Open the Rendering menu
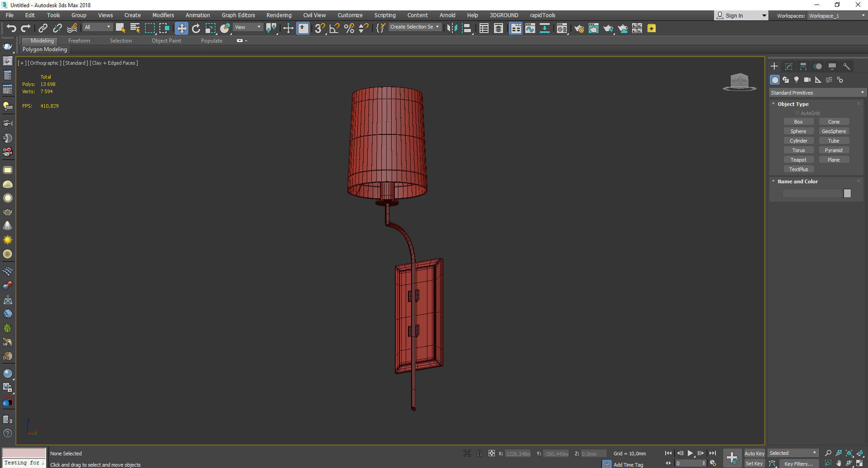This screenshot has height=468, width=868. click(x=279, y=15)
